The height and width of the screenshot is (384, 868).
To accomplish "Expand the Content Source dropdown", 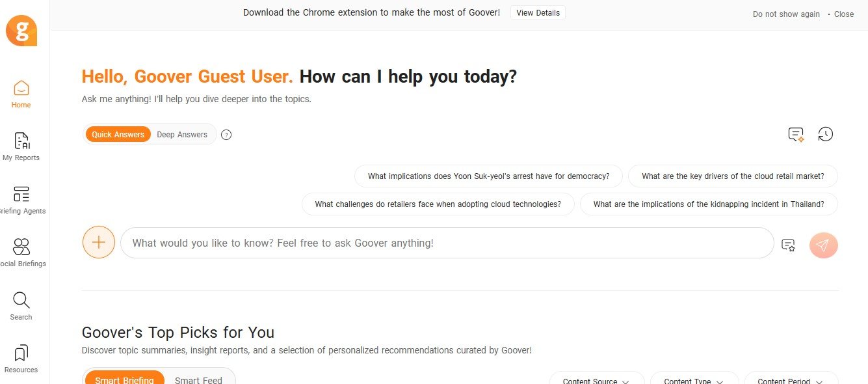I will point(596,381).
